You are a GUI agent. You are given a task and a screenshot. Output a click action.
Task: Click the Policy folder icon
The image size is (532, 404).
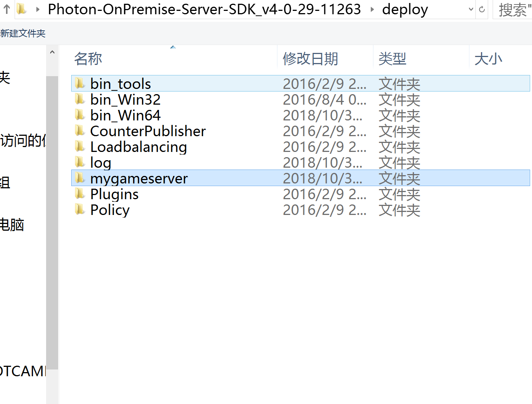[x=79, y=209]
